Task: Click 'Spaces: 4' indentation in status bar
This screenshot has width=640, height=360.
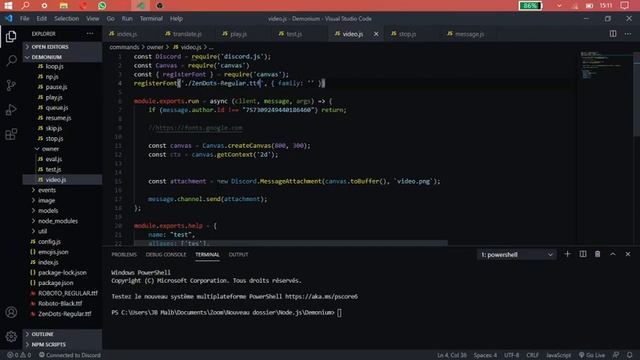Action: click(485, 355)
